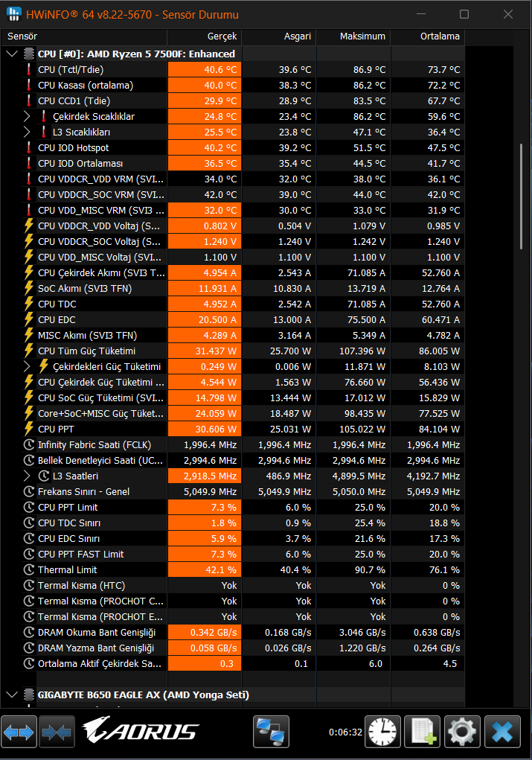Select the Bellek Denetleyici Saati row
Image resolution: width=532 pixels, height=760 pixels.
[233, 461]
